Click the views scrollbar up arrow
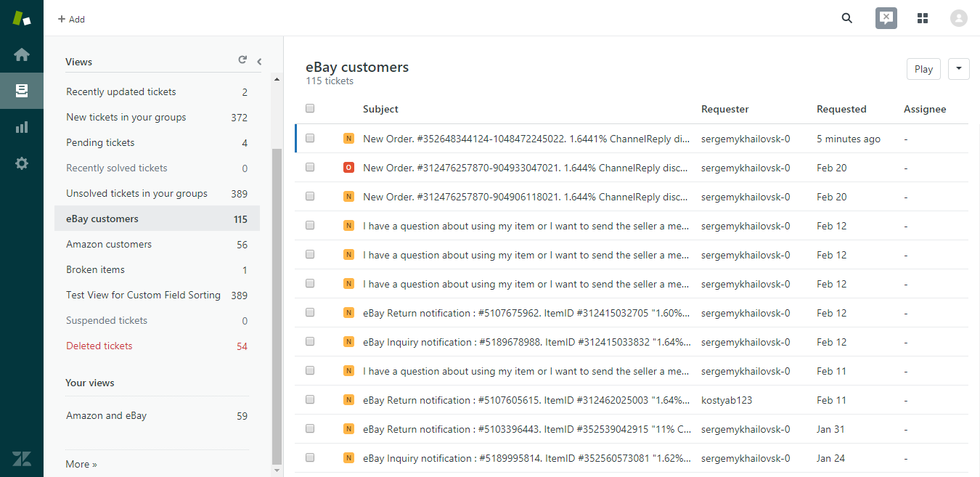Image resolution: width=980 pixels, height=477 pixels. pos(276,78)
